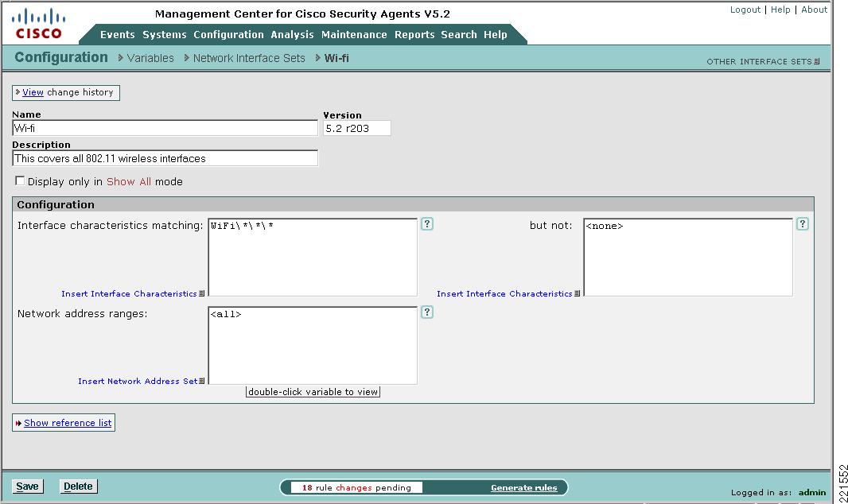Open the Insert Network Address Set list

tap(141, 381)
